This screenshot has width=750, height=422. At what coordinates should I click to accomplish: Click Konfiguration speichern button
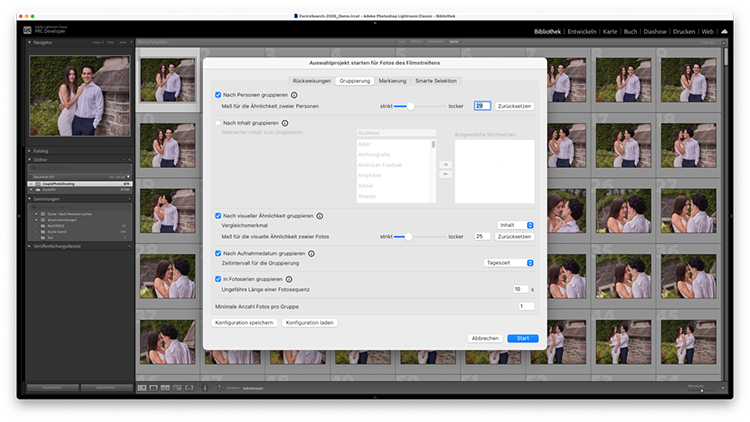244,323
